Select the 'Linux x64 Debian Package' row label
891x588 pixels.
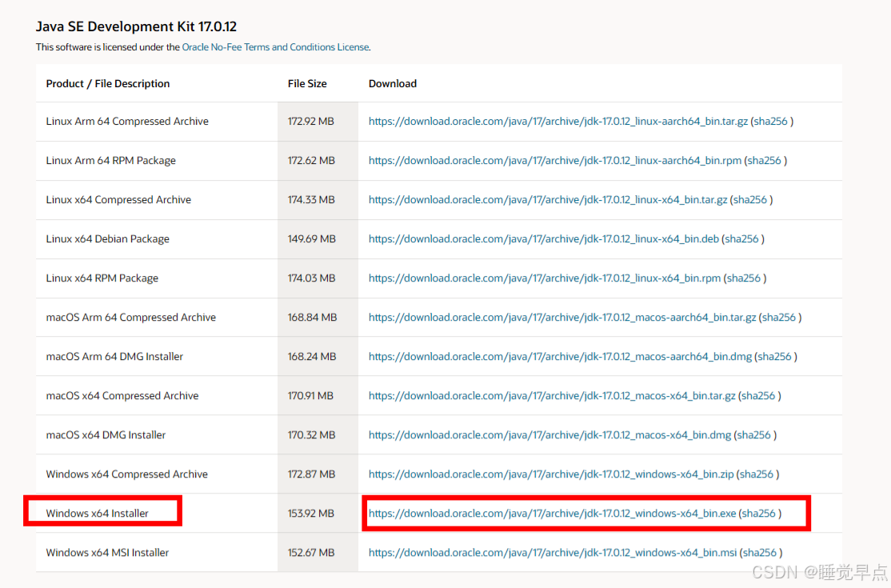pyautogui.click(x=108, y=238)
